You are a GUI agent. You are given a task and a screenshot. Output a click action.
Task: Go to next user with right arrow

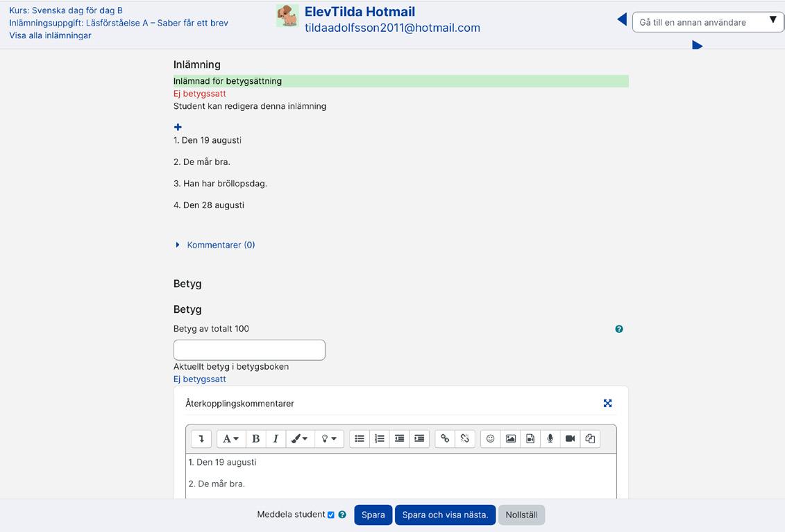(x=698, y=46)
